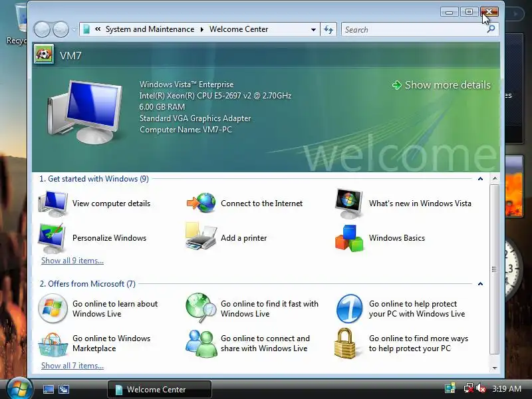Click Show Desktop quick launch icon
Screen dimensions: 532x399
48,389
